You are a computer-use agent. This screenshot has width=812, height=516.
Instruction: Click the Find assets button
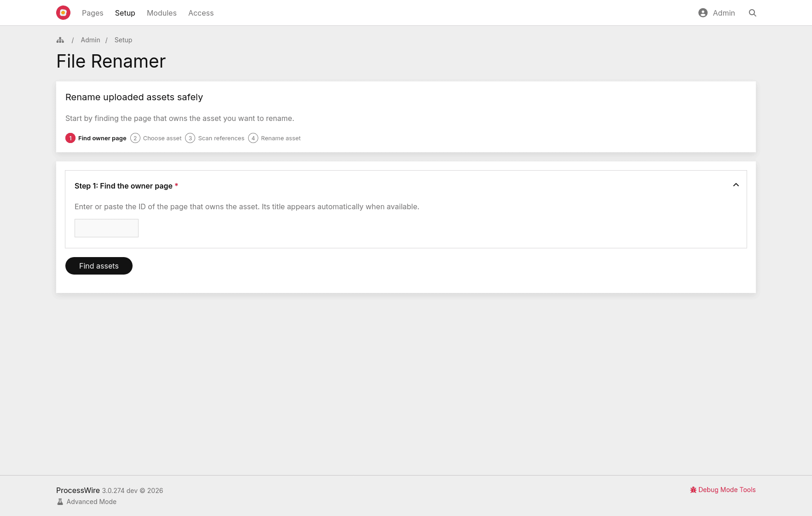(99, 266)
